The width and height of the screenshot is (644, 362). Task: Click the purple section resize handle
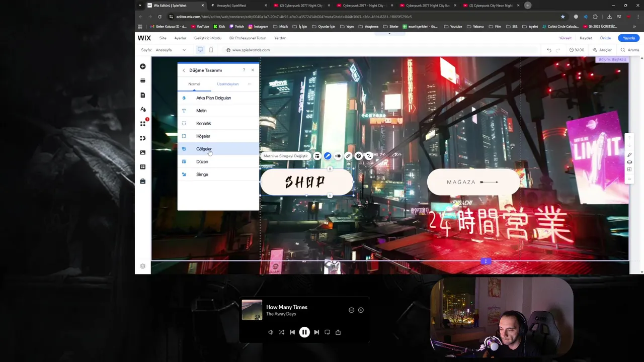[486, 261]
